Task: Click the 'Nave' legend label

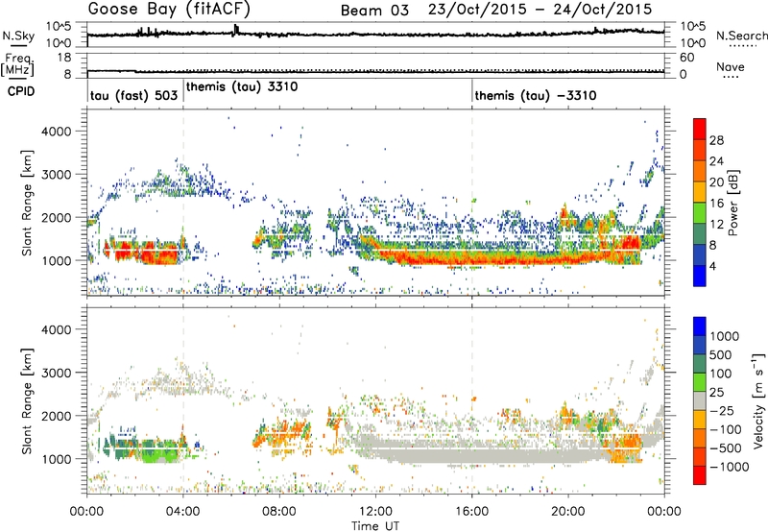Action: (x=731, y=67)
